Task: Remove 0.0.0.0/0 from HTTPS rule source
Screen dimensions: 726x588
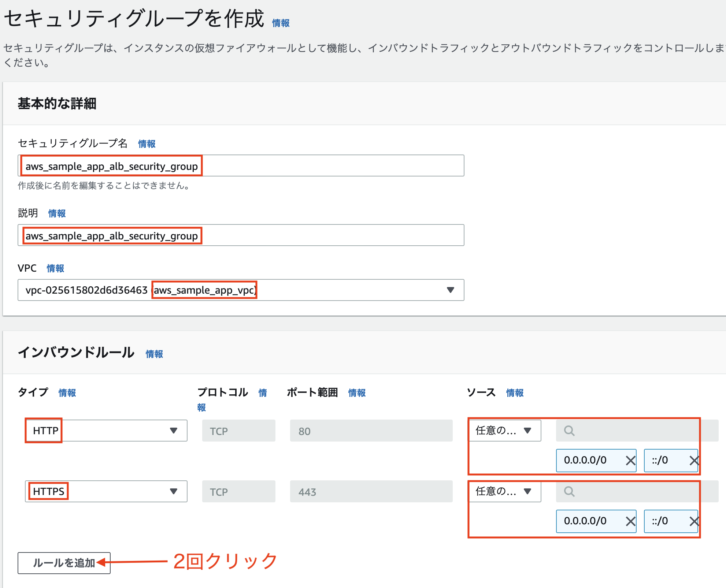Action: [630, 521]
